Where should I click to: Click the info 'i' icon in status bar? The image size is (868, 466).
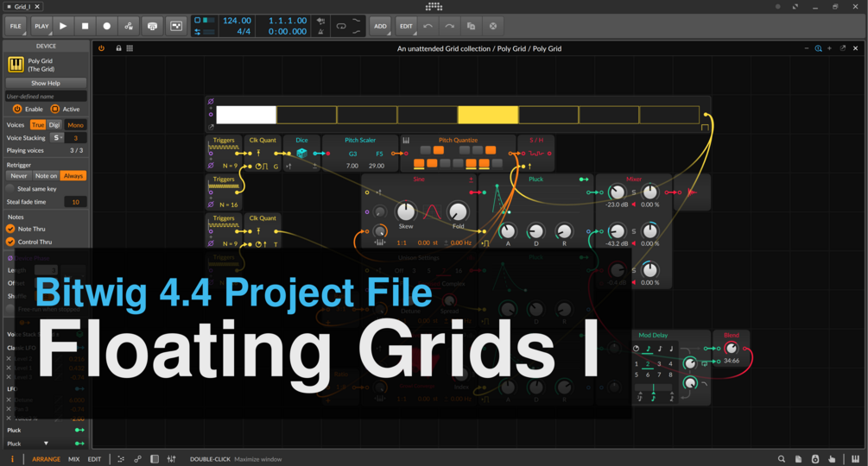click(x=12, y=459)
